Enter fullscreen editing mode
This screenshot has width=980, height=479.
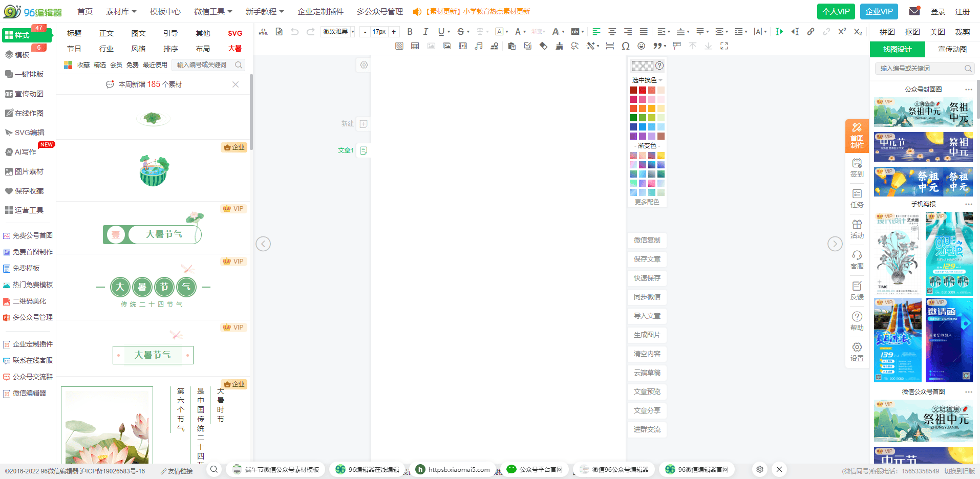tap(724, 46)
